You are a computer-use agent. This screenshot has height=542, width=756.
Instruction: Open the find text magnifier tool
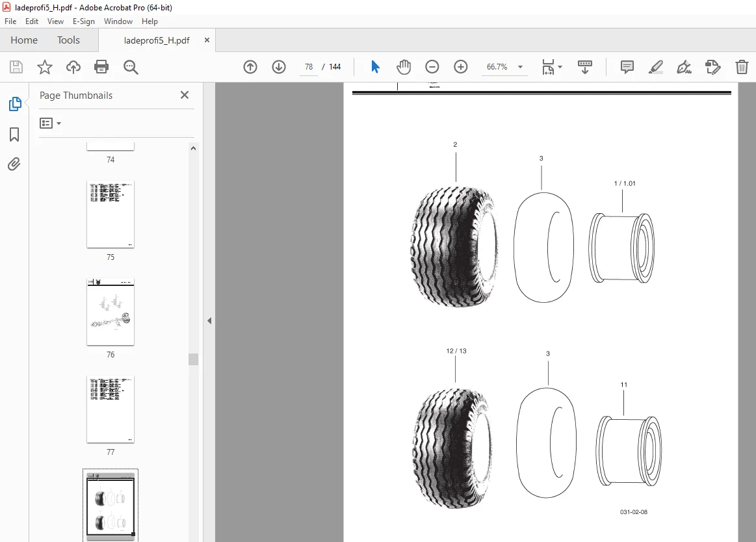point(131,67)
